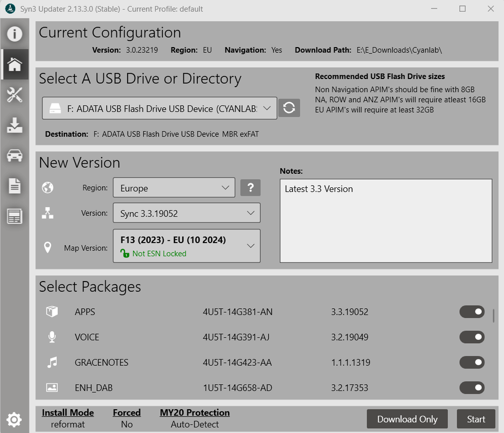504x433 pixels.
Task: Open the Logs document icon
Action: (x=15, y=186)
